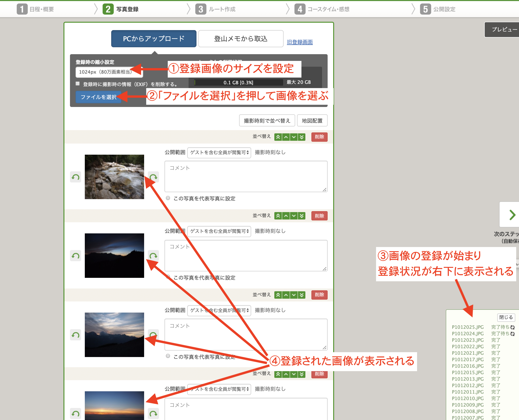Move the second photo down one position

click(294, 216)
